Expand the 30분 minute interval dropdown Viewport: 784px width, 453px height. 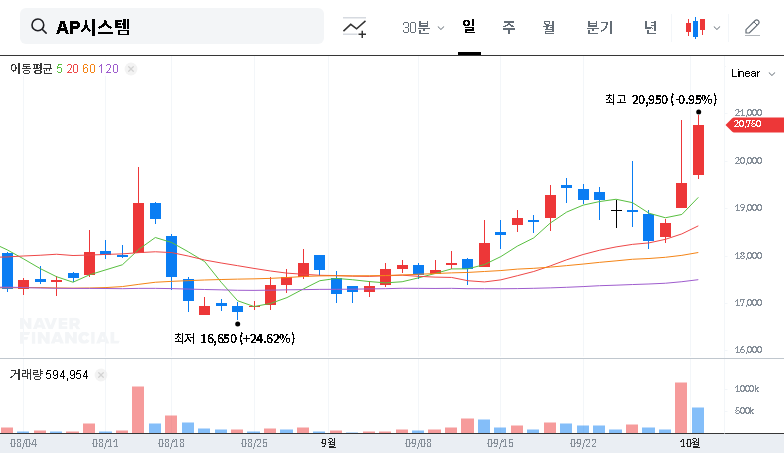click(423, 28)
